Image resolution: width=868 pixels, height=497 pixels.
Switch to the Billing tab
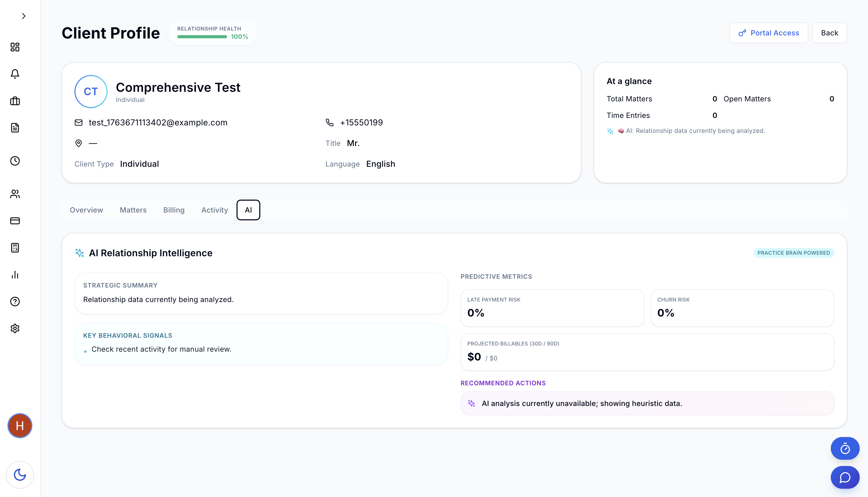(x=174, y=210)
